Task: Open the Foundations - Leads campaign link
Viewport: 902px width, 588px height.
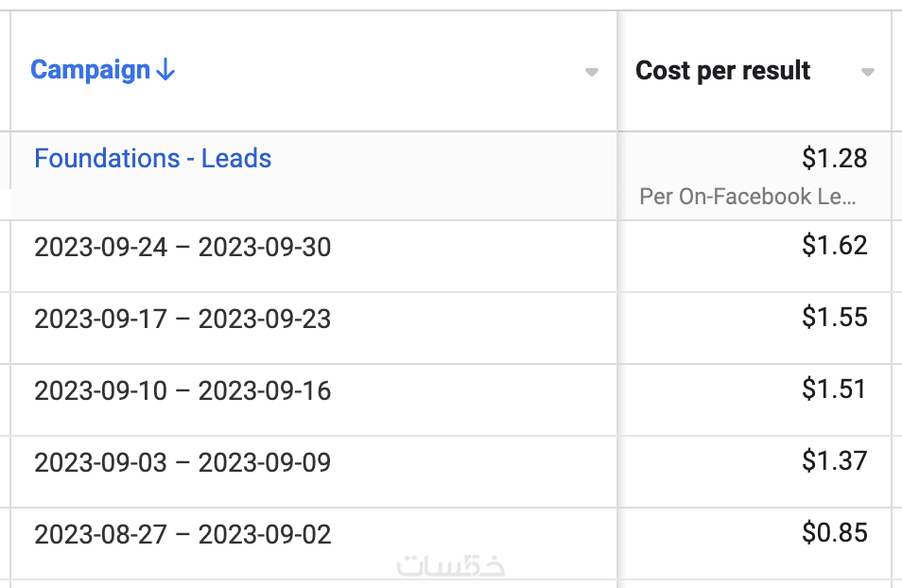Action: click(153, 159)
